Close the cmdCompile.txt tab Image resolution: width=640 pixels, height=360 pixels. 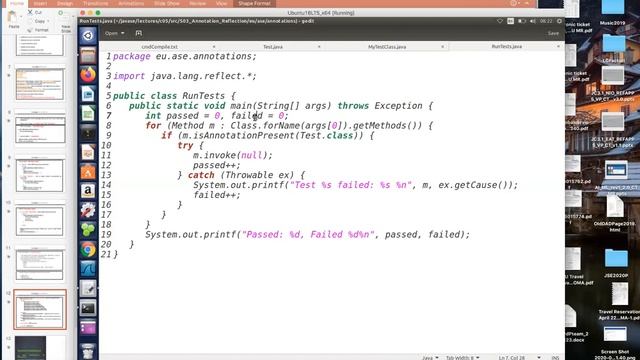214,47
